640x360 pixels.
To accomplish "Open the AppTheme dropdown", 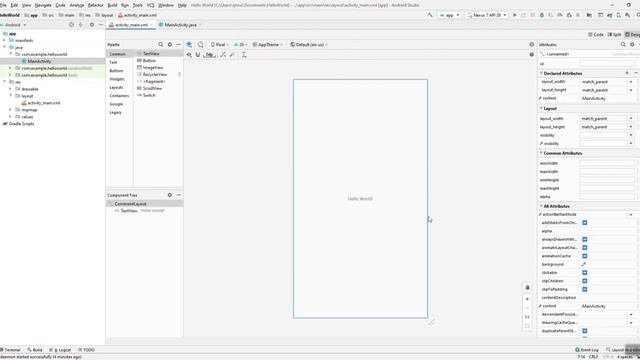I will 268,44.
